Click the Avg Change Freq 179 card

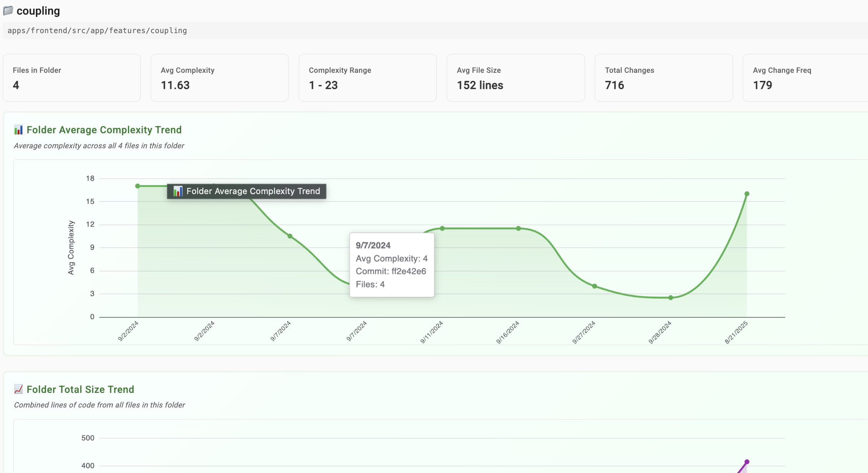[806, 78]
